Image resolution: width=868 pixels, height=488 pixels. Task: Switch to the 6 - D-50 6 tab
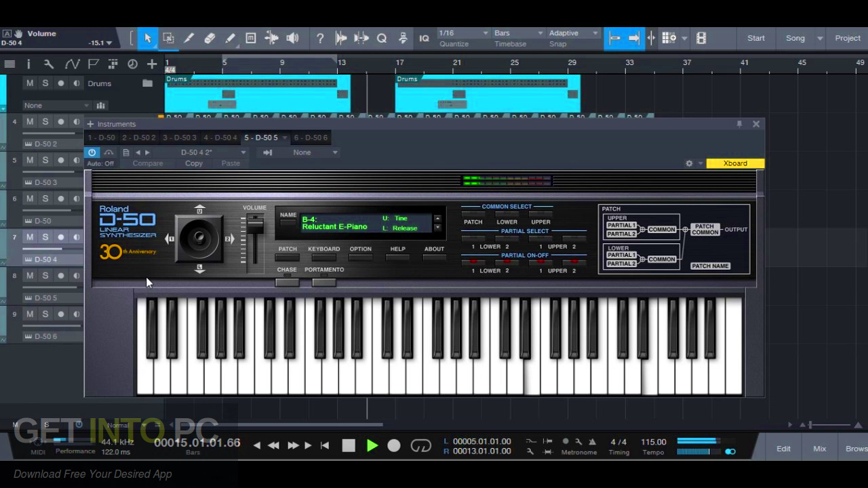pyautogui.click(x=311, y=138)
